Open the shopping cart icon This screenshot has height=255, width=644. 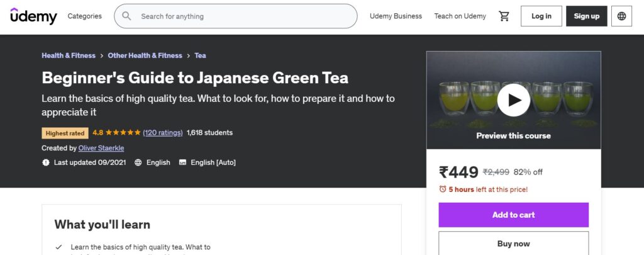coord(504,16)
